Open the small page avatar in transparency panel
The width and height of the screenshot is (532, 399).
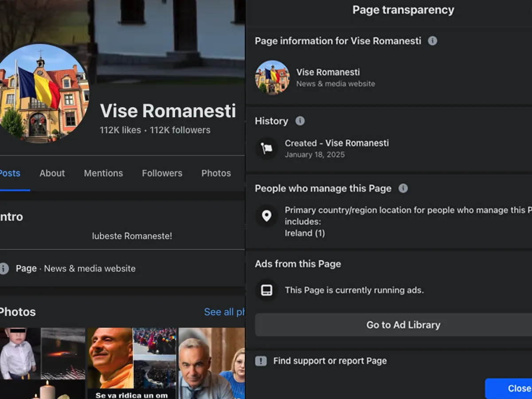click(x=272, y=78)
